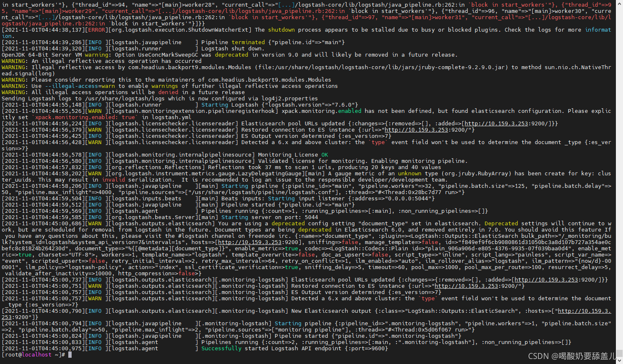Click the 'pipeline.workers"=>32' setting text

pos(396,186)
